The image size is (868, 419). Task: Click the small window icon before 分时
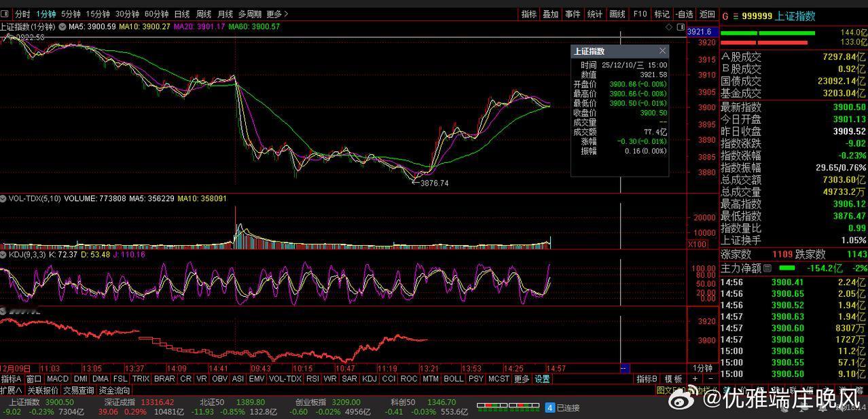pyautogui.click(x=5, y=14)
